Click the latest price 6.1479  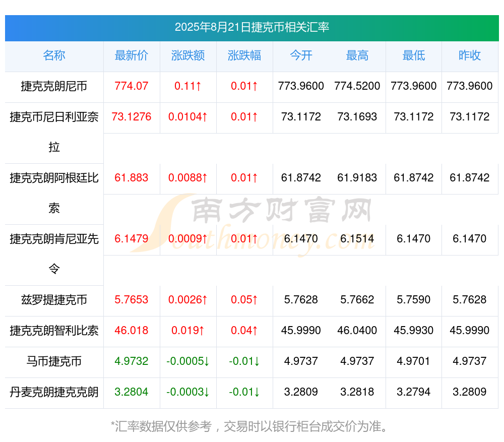tap(132, 238)
